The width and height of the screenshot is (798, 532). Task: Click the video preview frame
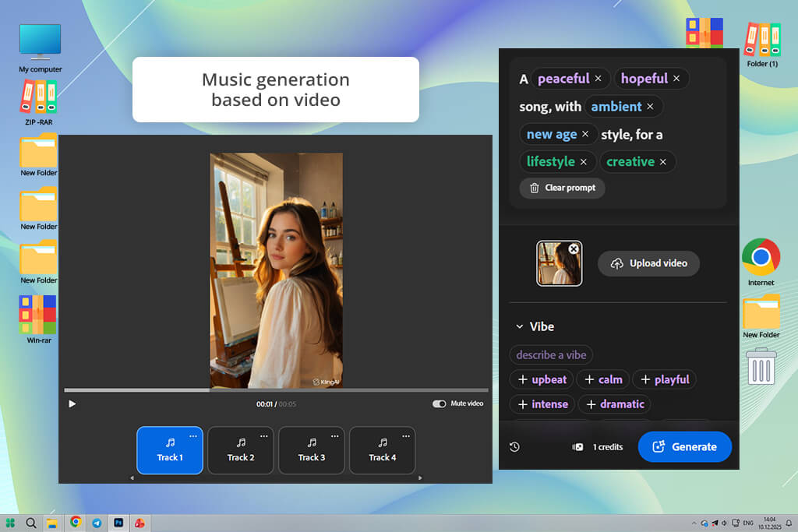277,270
